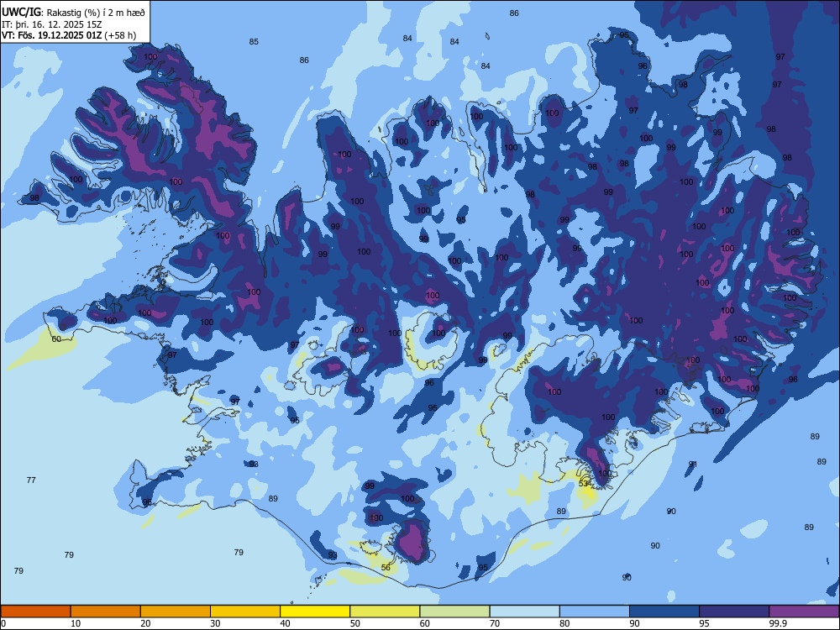Click the "99.9" legend scale label
The image size is (840, 630).
(778, 623)
